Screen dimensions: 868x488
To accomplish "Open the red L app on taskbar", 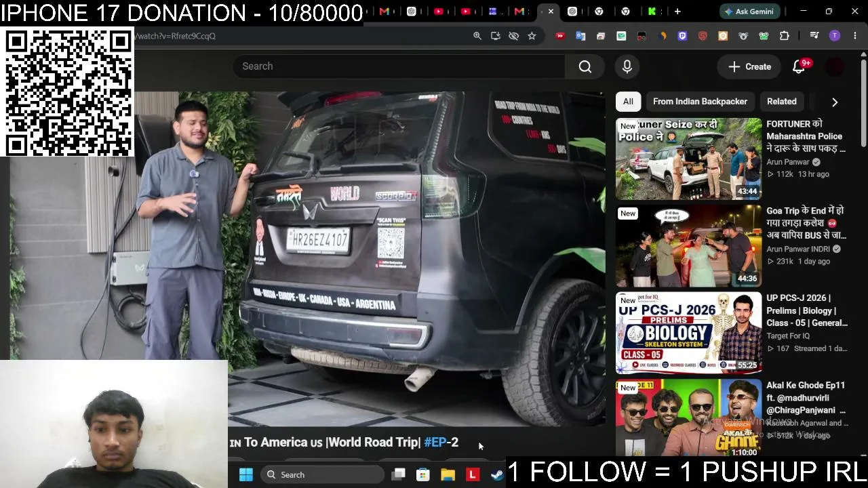I will (x=473, y=474).
